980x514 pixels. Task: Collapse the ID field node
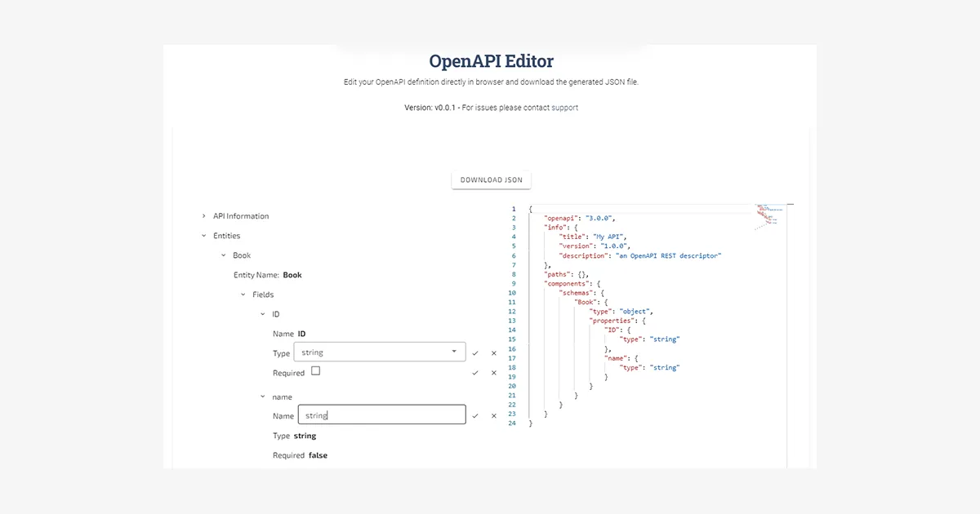coord(262,314)
